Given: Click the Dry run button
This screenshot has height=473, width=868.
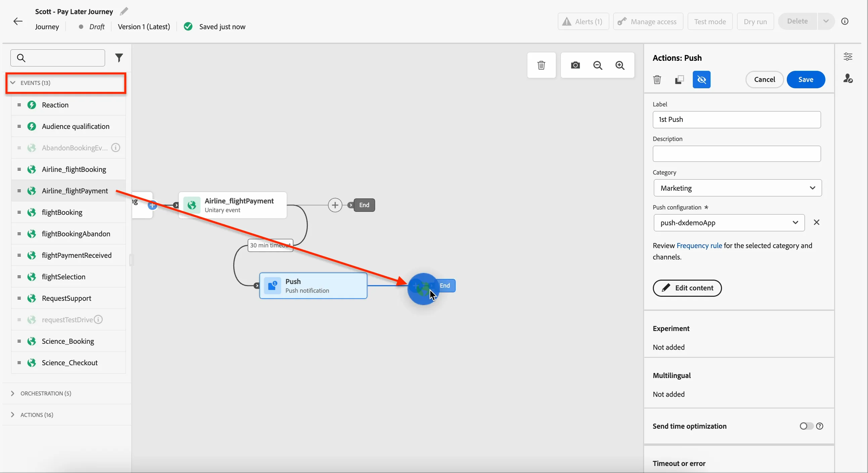Looking at the screenshot, I should click(x=755, y=21).
